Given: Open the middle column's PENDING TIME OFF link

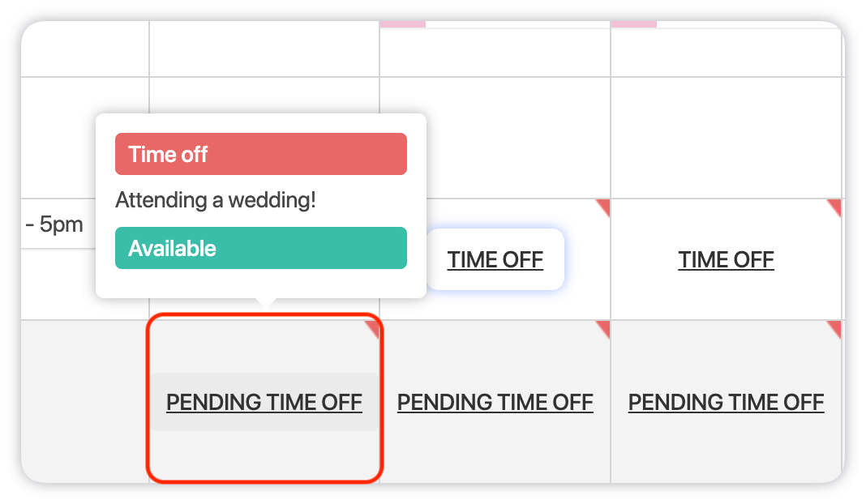Looking at the screenshot, I should click(495, 402).
